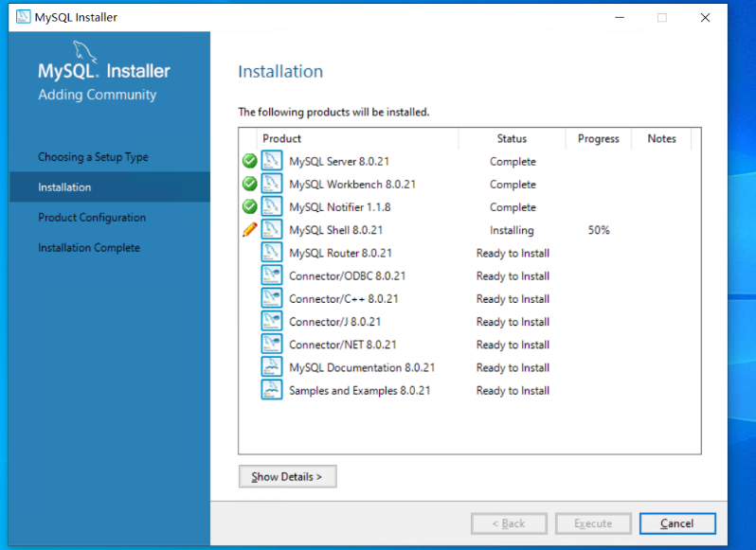
Task: Click the Connector/C++ 8.0.21 product icon
Action: pyautogui.click(x=272, y=298)
